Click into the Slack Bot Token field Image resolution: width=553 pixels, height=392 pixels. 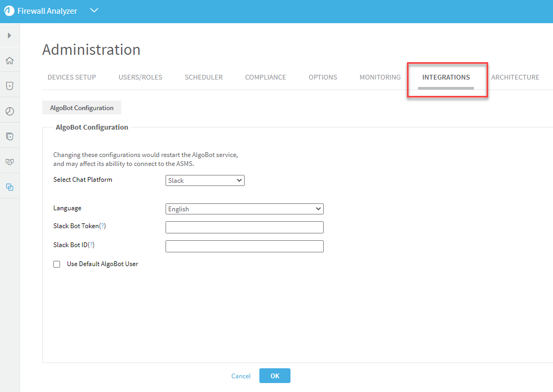point(244,228)
